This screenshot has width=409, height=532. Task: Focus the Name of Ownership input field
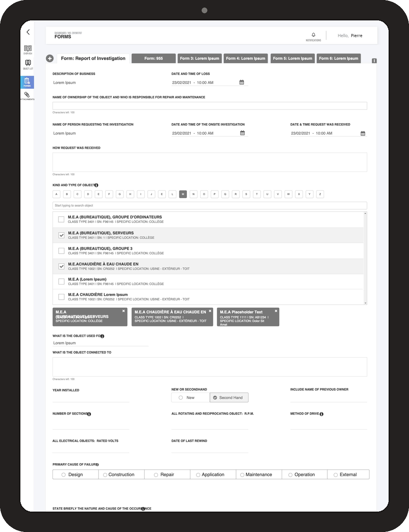click(x=210, y=106)
